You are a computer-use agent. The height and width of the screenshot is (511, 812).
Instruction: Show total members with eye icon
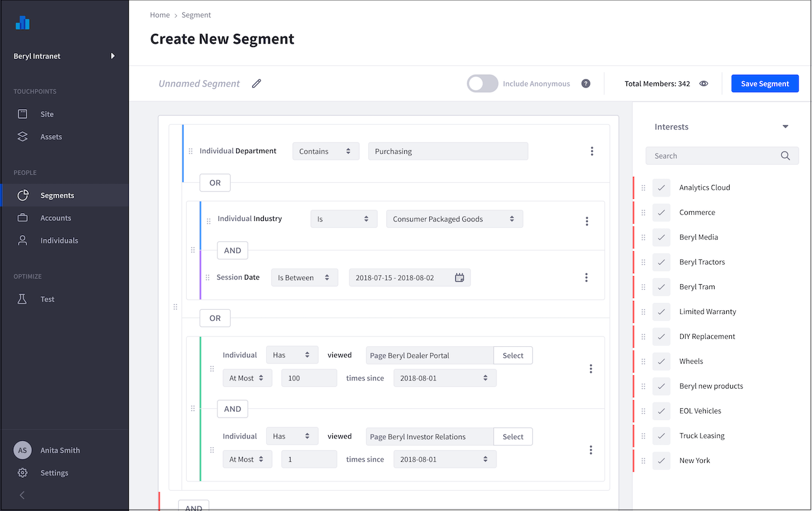(704, 84)
